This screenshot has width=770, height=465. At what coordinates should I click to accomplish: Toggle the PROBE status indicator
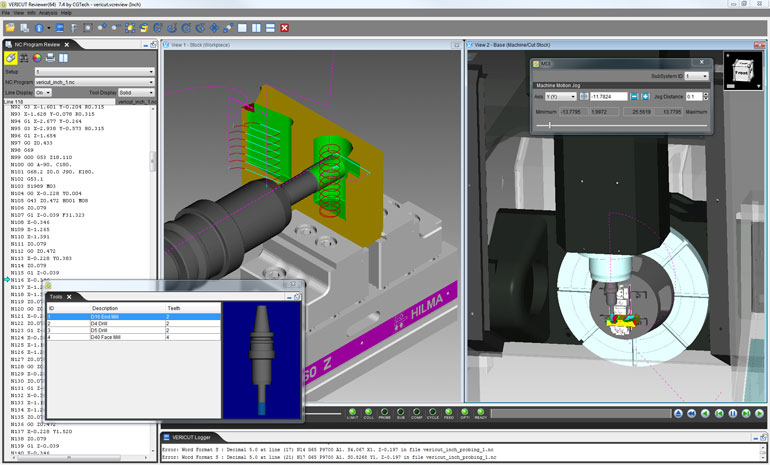pyautogui.click(x=385, y=411)
